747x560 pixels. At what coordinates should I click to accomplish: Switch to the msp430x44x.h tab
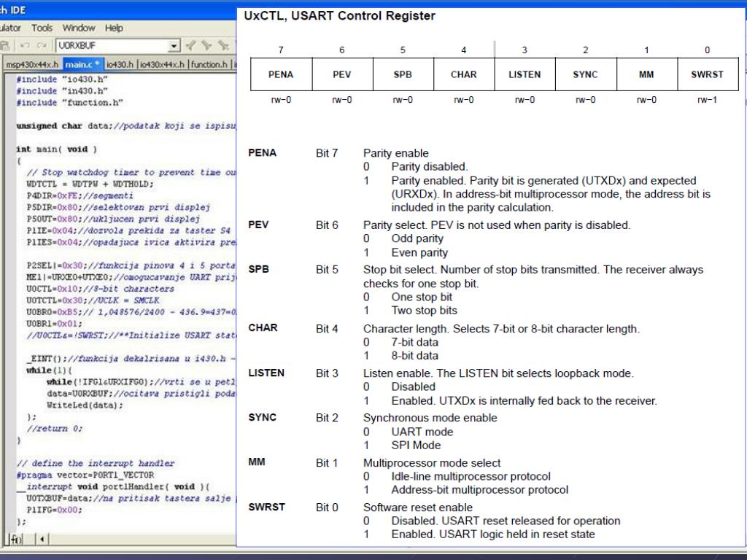click(32, 64)
